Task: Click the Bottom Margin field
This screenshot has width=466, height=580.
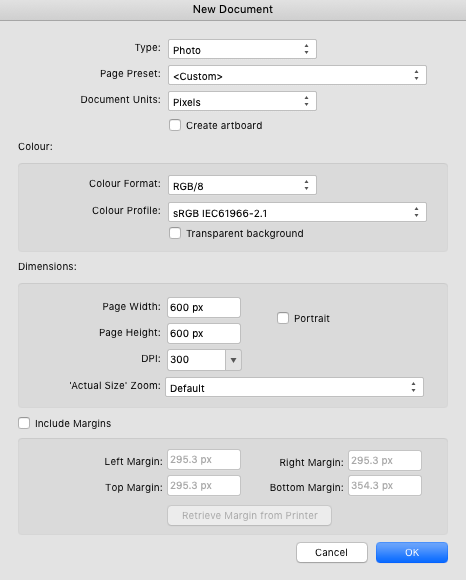Action: pyautogui.click(x=385, y=486)
